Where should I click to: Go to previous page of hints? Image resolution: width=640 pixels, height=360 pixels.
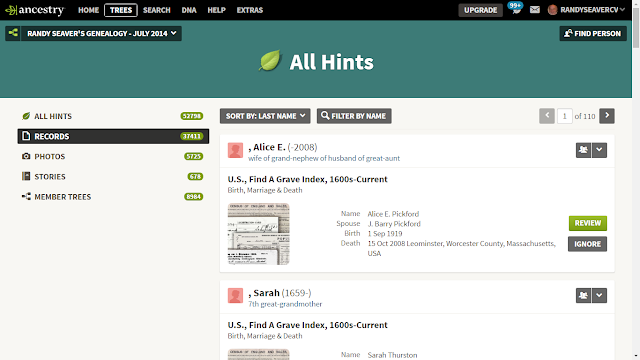pyautogui.click(x=547, y=116)
